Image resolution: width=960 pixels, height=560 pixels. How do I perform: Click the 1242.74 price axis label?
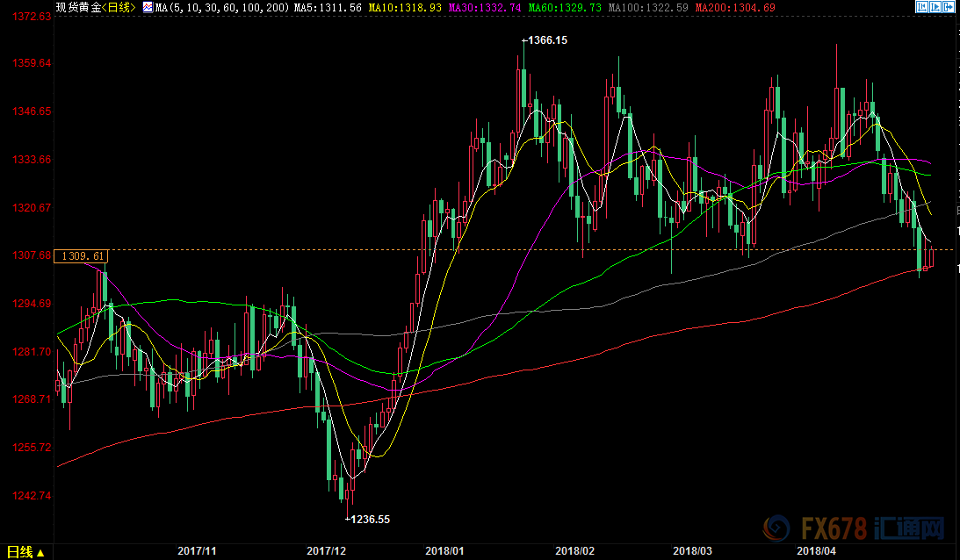tap(32, 496)
